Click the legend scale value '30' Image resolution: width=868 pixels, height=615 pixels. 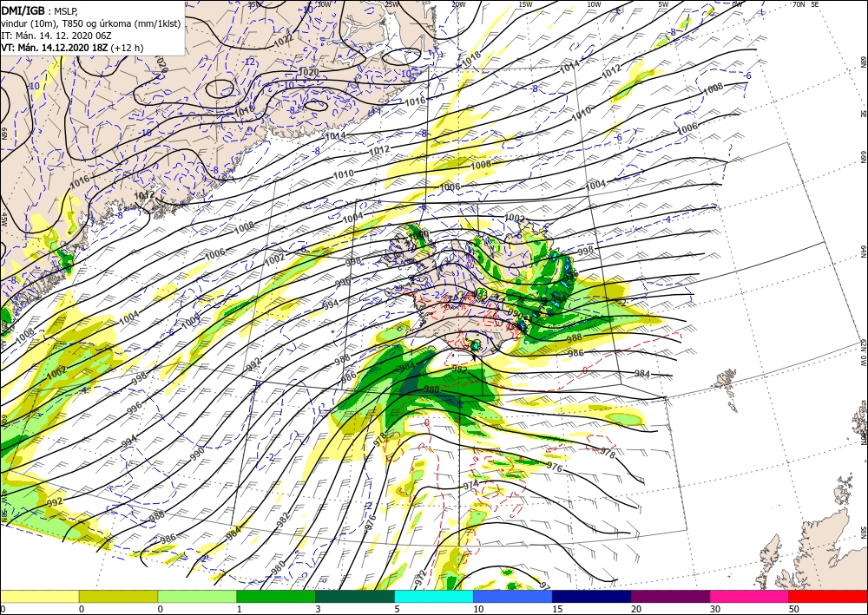[715, 610]
